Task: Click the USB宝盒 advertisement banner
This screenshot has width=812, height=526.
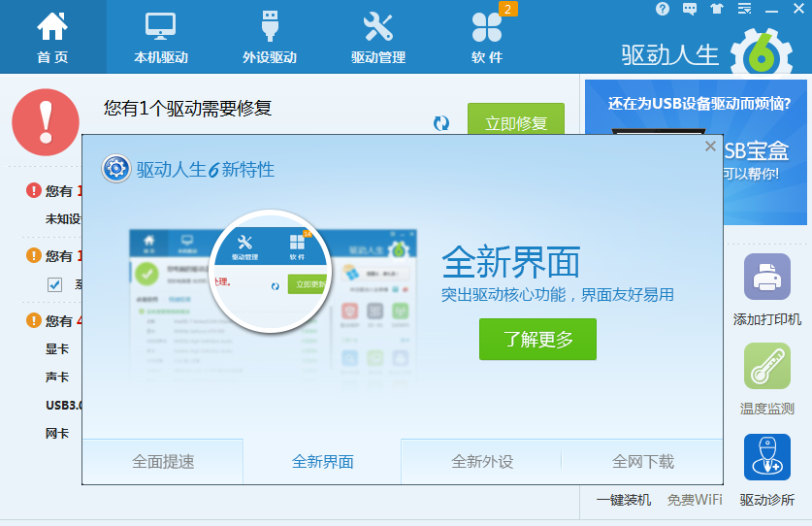Action: click(696, 151)
